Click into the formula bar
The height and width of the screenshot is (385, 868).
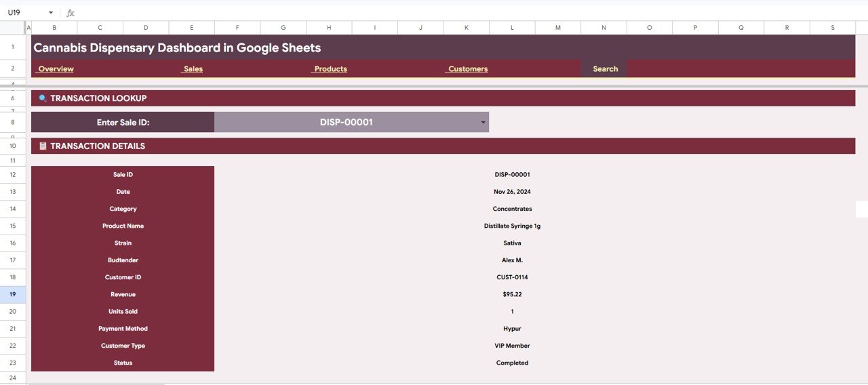(x=471, y=13)
